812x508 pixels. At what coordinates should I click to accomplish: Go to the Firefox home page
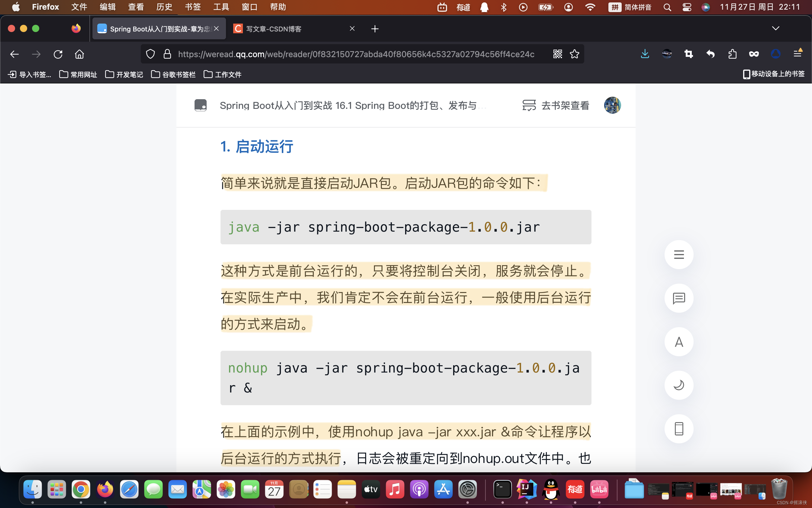[x=79, y=54]
